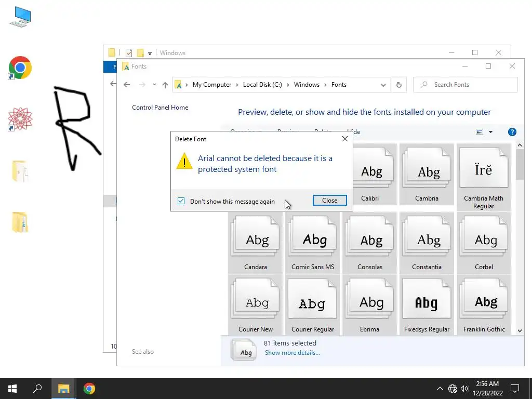This screenshot has width=532, height=399.
Task: Select the Courier New font tile
Action: click(x=256, y=305)
